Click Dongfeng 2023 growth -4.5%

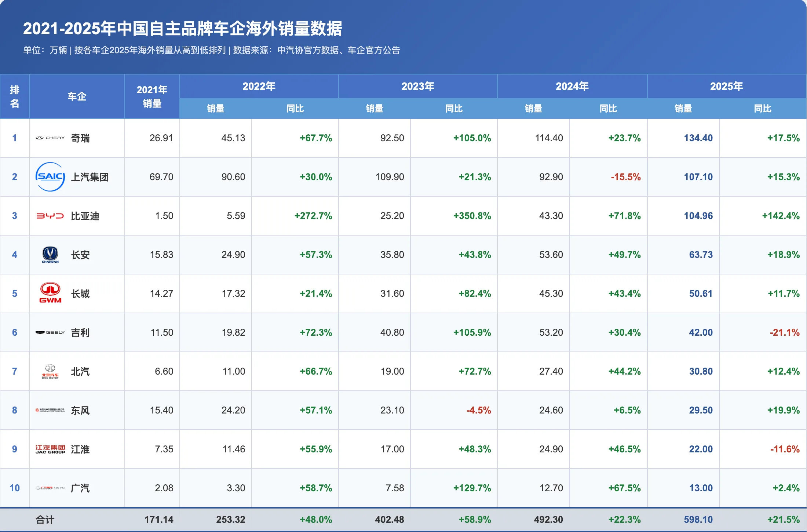point(479,410)
